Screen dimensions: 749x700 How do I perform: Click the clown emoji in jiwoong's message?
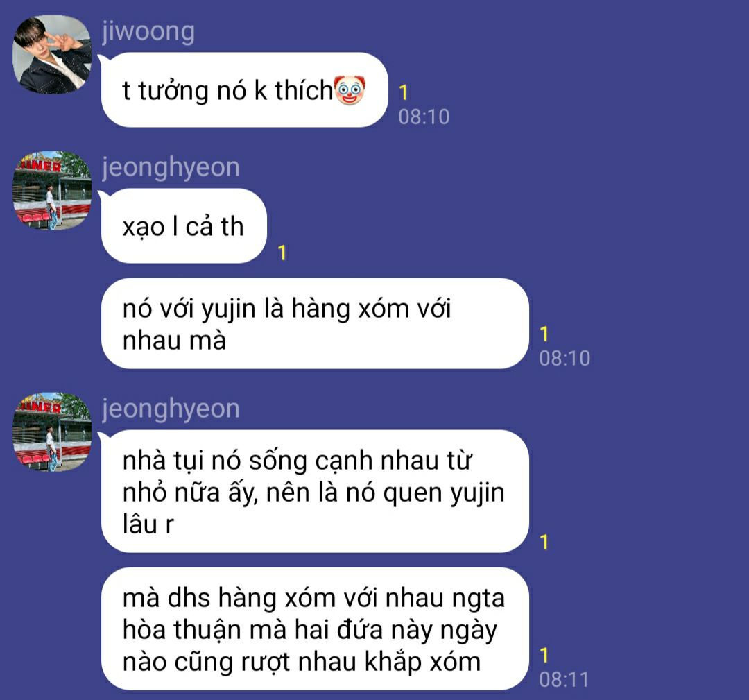coord(350,89)
